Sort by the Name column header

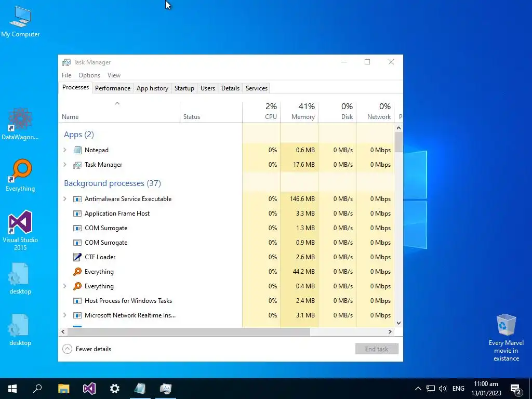pos(119,112)
